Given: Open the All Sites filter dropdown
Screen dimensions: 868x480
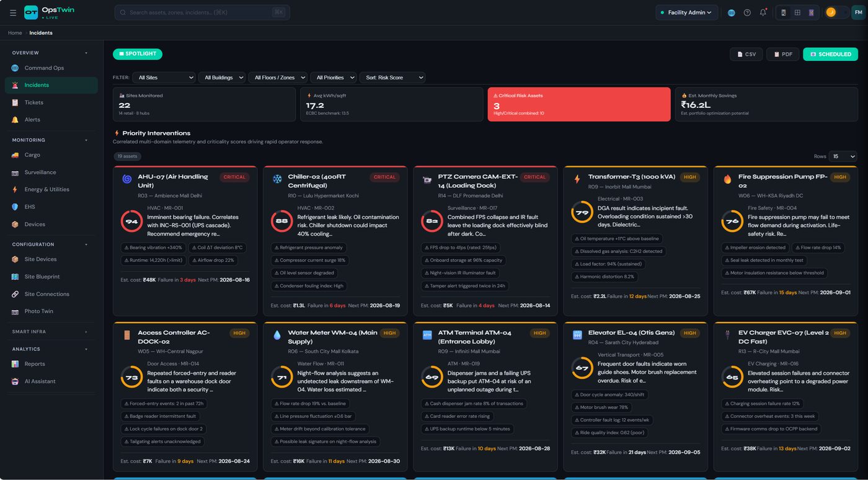Looking at the screenshot, I should point(164,78).
